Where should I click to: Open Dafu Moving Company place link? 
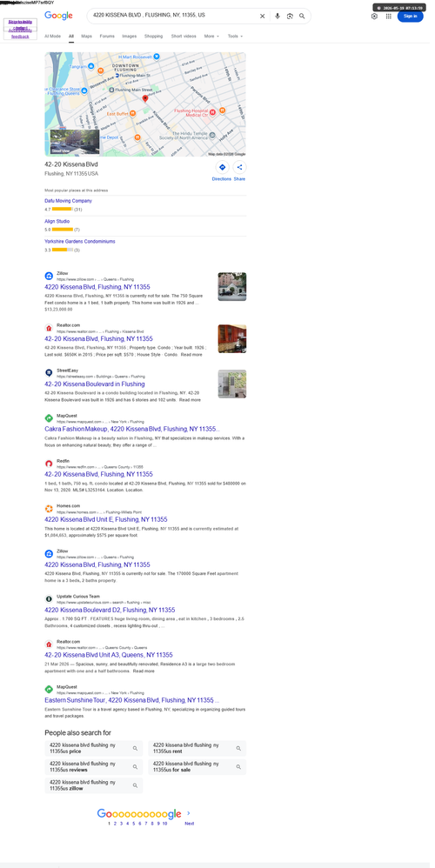coord(68,201)
